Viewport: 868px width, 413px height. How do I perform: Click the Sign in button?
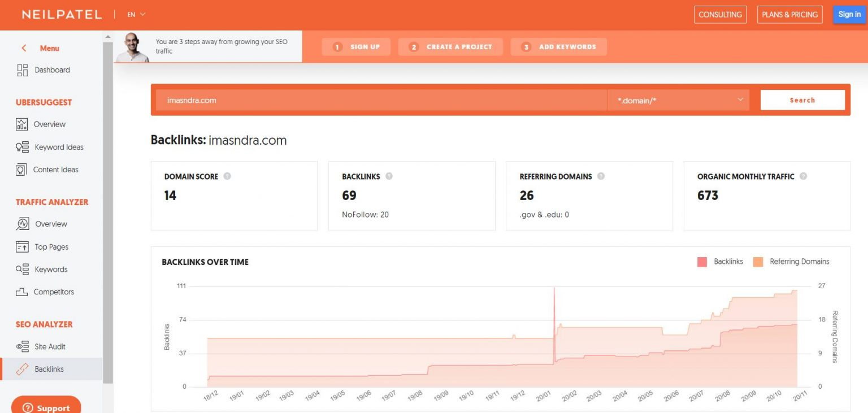point(849,15)
